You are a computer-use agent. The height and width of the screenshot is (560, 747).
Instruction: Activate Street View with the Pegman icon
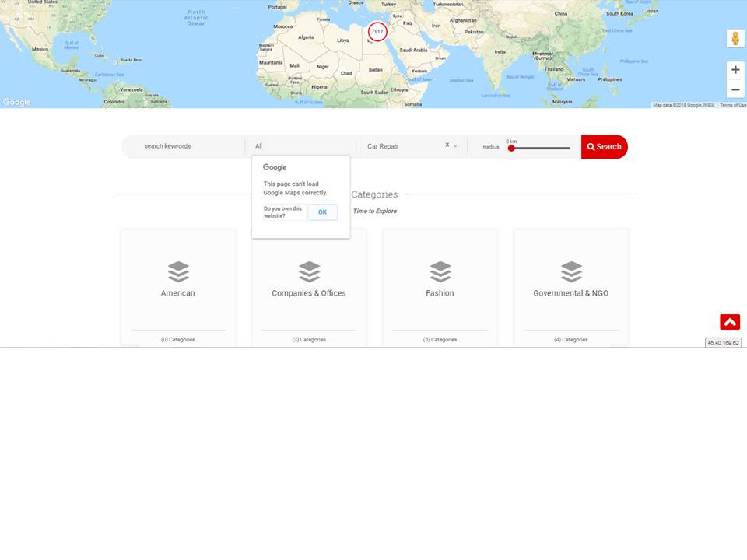coord(735,37)
